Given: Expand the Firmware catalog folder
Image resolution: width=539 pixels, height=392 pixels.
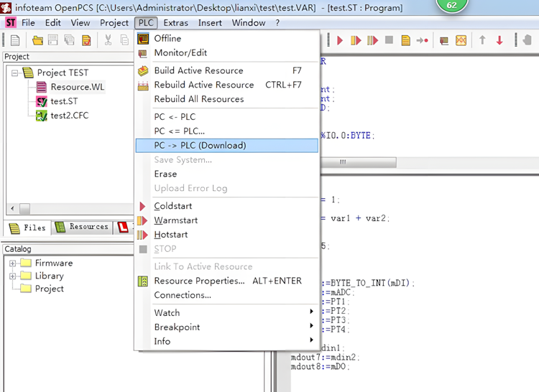Looking at the screenshot, I should click(12, 263).
